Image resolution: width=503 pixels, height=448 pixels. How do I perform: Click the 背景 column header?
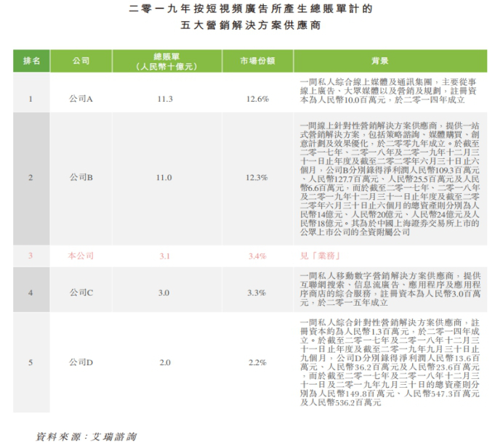point(390,61)
